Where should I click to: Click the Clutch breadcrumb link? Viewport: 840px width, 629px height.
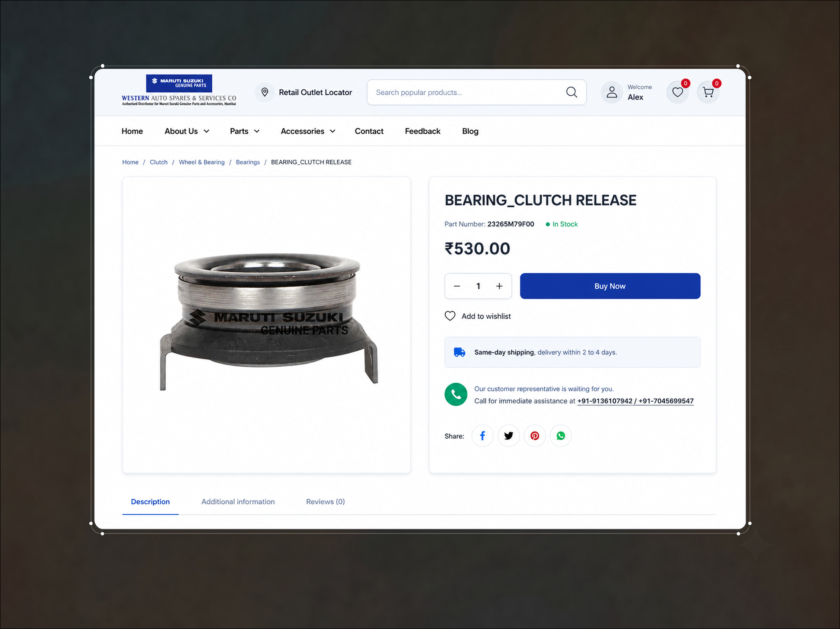pyautogui.click(x=158, y=162)
